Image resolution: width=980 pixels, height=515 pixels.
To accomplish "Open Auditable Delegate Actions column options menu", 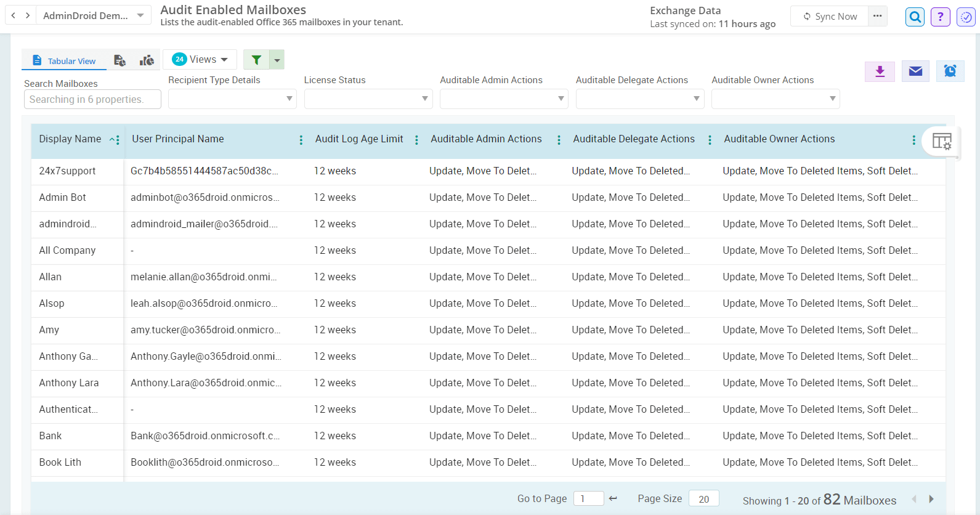I will (710, 140).
